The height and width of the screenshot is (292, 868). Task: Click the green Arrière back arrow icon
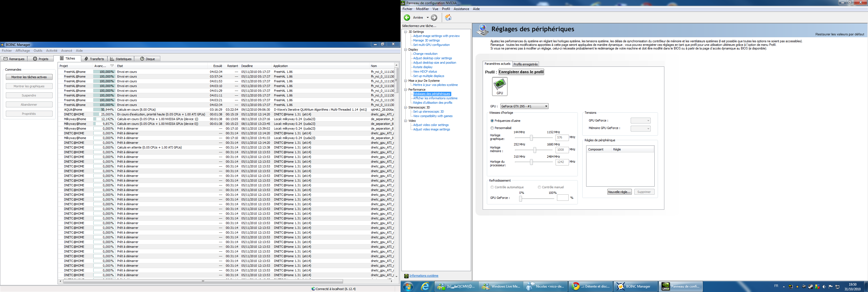(x=407, y=18)
